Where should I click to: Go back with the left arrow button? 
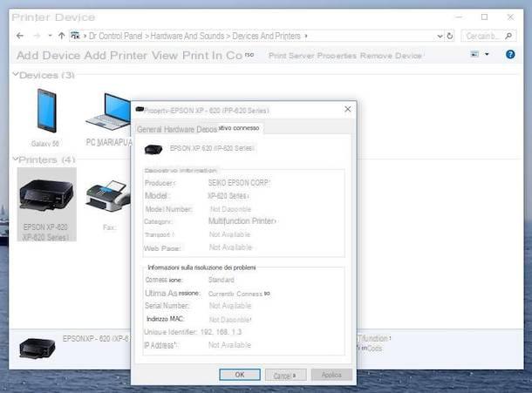(x=20, y=36)
